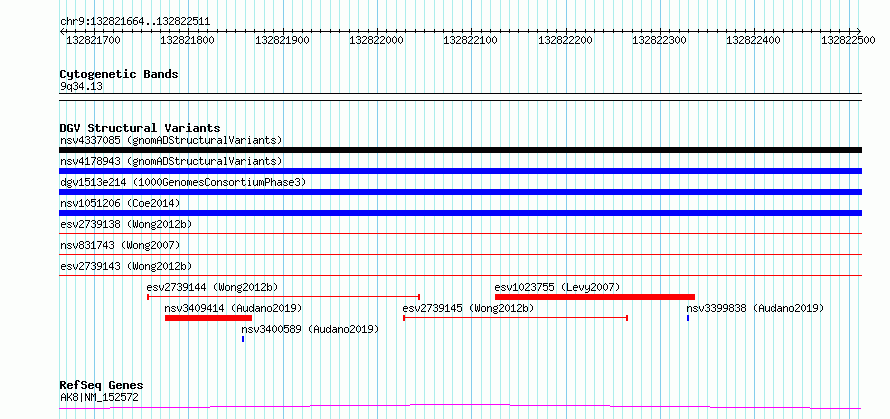890x419 pixels.
Task: Open the nsv4337085 gnomAD variant label
Action: click(x=171, y=140)
